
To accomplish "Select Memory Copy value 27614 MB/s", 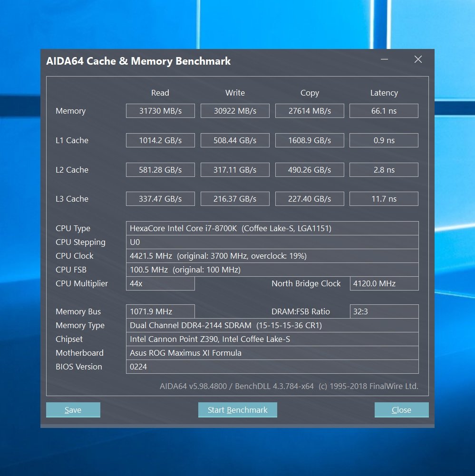I will point(310,111).
